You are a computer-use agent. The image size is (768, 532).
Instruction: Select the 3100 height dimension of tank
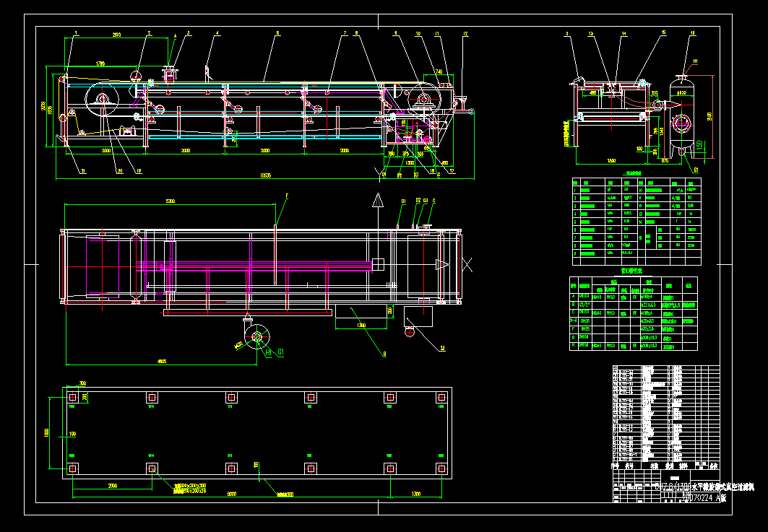[709, 116]
